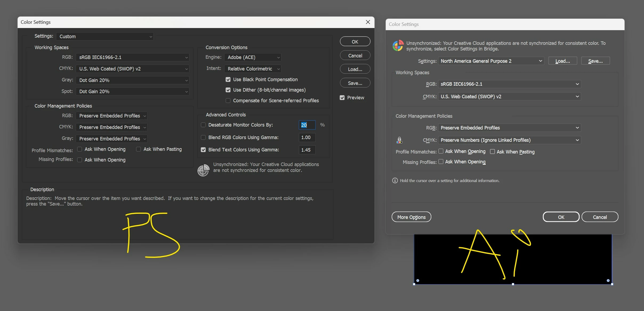Expand North America General Purpose 2 settings dropdown
Viewport: 644px width, 311px height.
(491, 61)
